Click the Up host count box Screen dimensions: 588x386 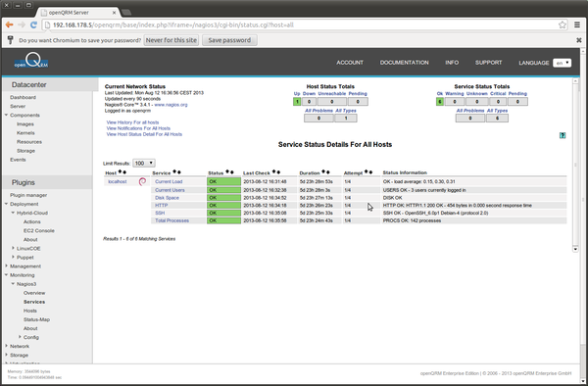pos(297,102)
